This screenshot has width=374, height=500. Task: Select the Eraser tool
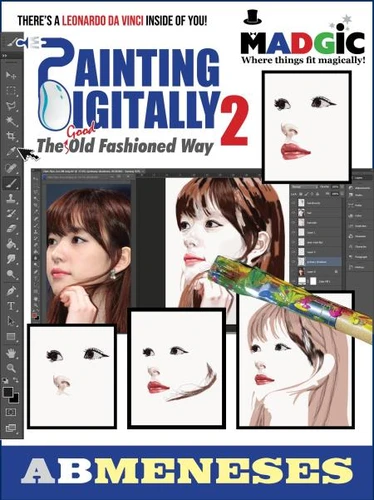coord(11,229)
